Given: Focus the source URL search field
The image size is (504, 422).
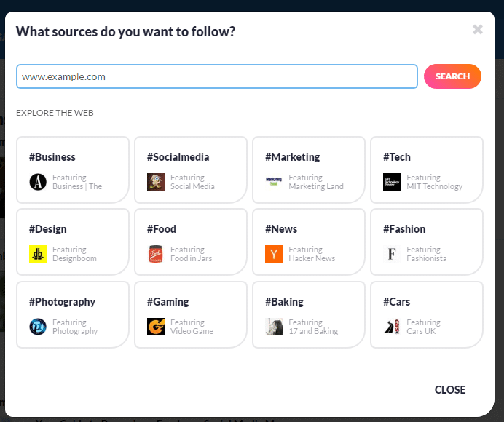Looking at the screenshot, I should pos(217,76).
